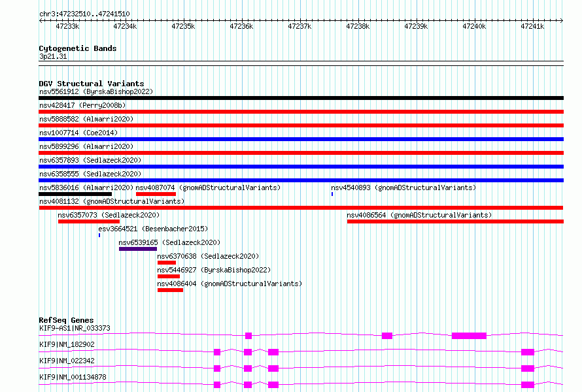Screen dimensions: 582x392
Task: Click the 47237k ruler position label
Action: point(300,26)
